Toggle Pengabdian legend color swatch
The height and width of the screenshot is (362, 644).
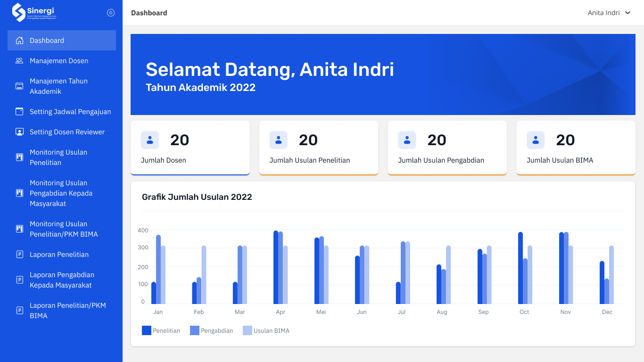[195, 330]
